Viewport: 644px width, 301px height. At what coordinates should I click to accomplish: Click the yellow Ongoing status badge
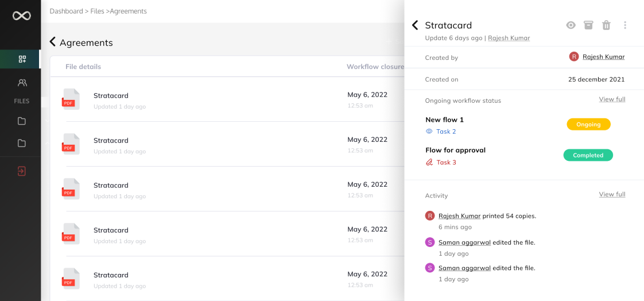(x=588, y=124)
